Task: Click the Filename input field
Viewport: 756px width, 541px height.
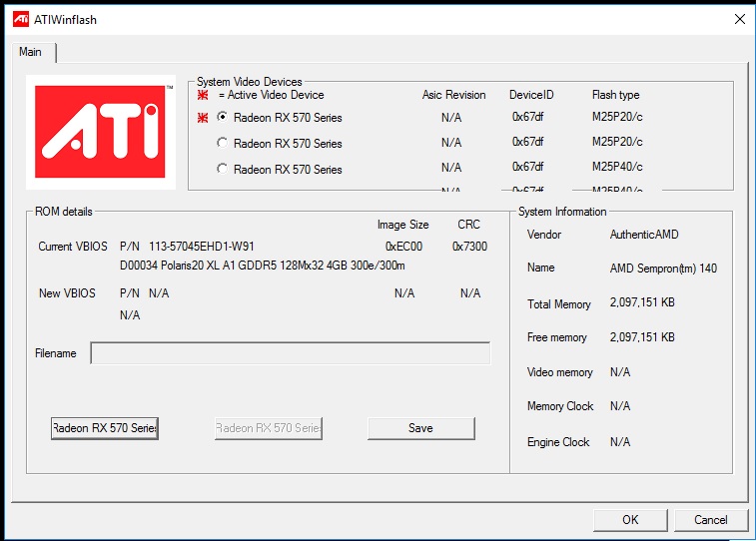Action: [291, 353]
